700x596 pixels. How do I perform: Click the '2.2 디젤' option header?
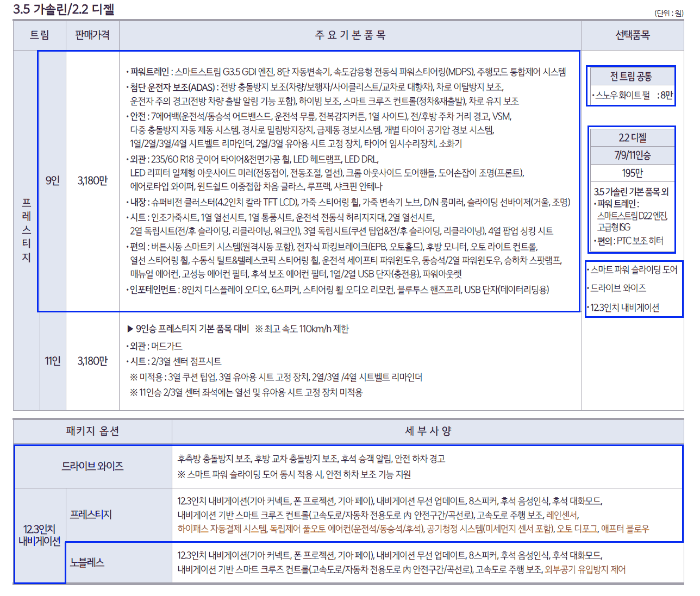632,137
